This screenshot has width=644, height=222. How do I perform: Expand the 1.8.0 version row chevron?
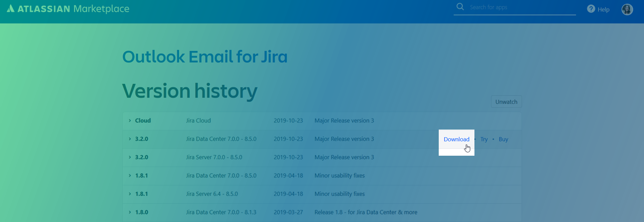pyautogui.click(x=129, y=212)
